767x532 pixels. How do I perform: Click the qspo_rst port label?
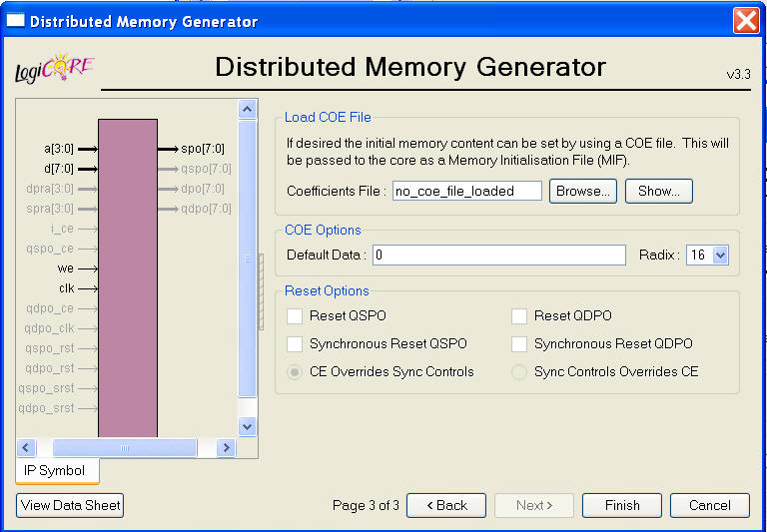(x=50, y=348)
